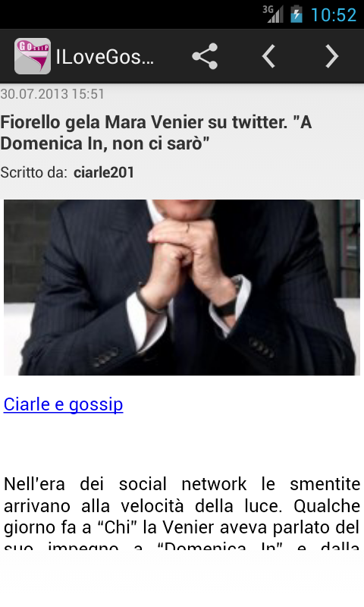Check the 3G signal strength indicator
The height and width of the screenshot is (607, 364).
coord(273,14)
